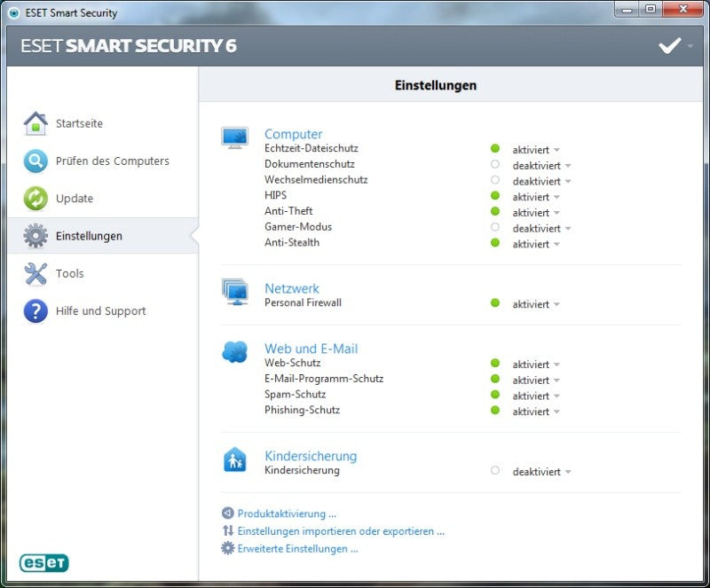Open the Phishing-Schutz aktiviert dropdown

pyautogui.click(x=536, y=412)
